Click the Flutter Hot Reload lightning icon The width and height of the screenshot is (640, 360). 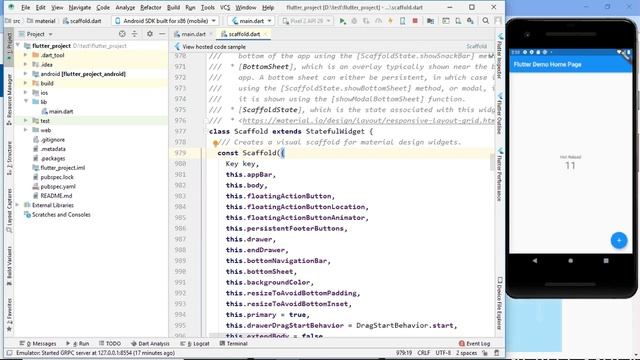click(391, 21)
